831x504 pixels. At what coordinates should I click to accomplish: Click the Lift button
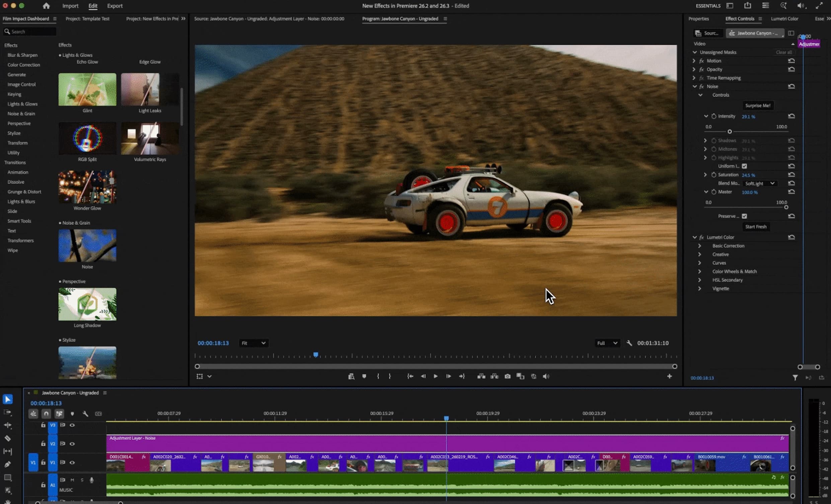click(481, 376)
